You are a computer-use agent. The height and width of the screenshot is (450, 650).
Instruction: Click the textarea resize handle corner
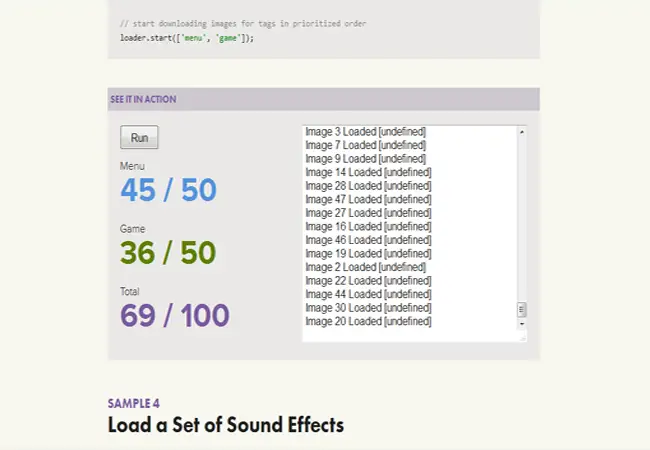coord(523,338)
